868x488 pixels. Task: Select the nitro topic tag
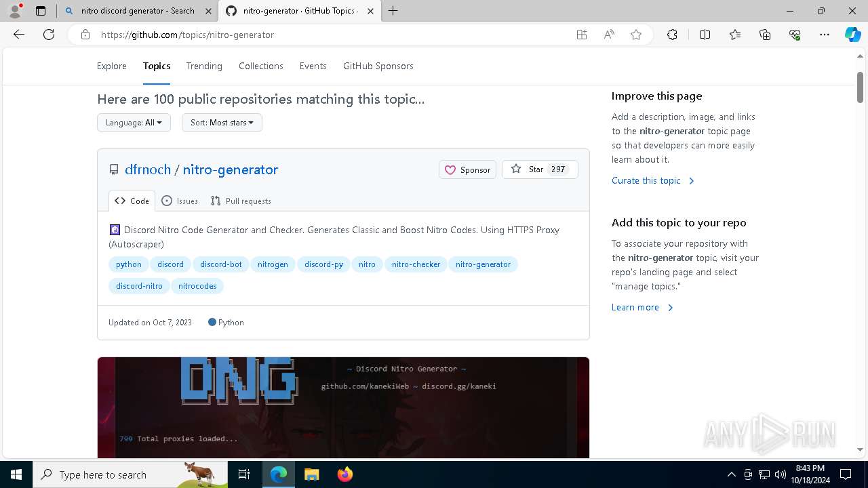(367, 264)
